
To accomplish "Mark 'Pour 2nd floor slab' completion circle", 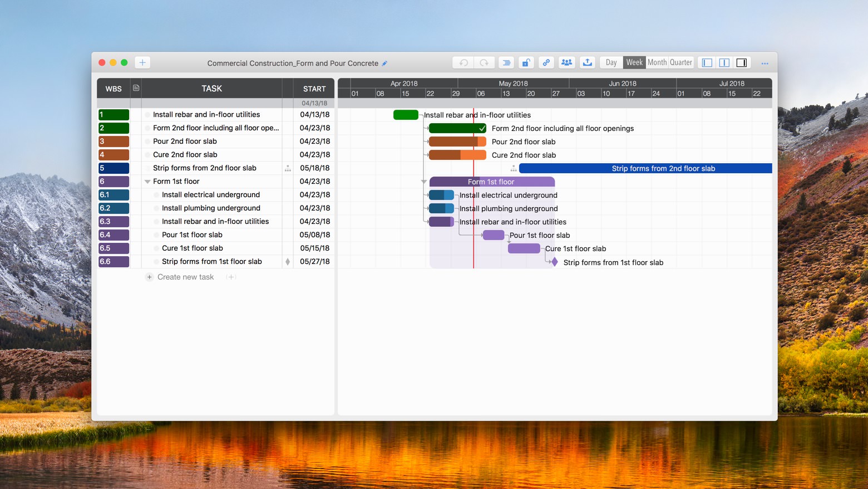I will pos(147,141).
